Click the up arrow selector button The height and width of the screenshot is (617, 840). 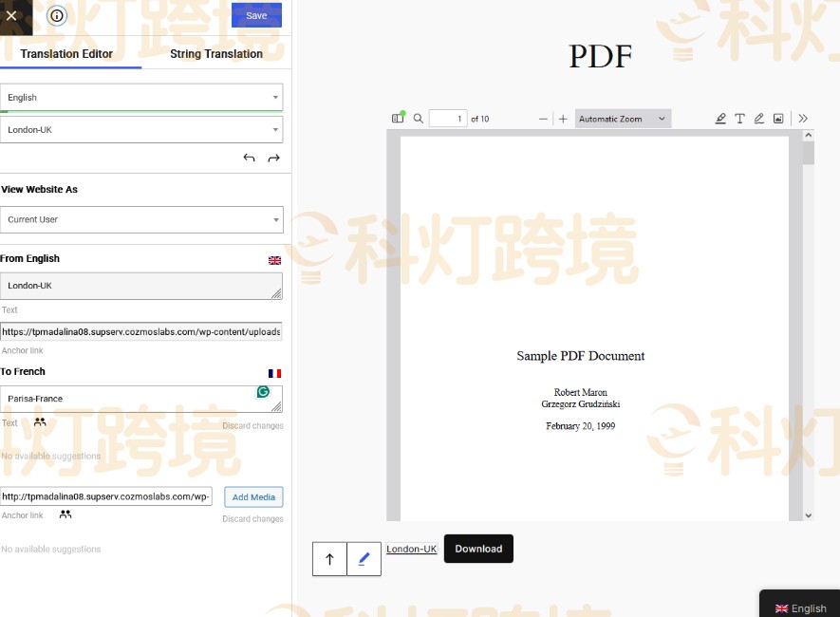(329, 559)
